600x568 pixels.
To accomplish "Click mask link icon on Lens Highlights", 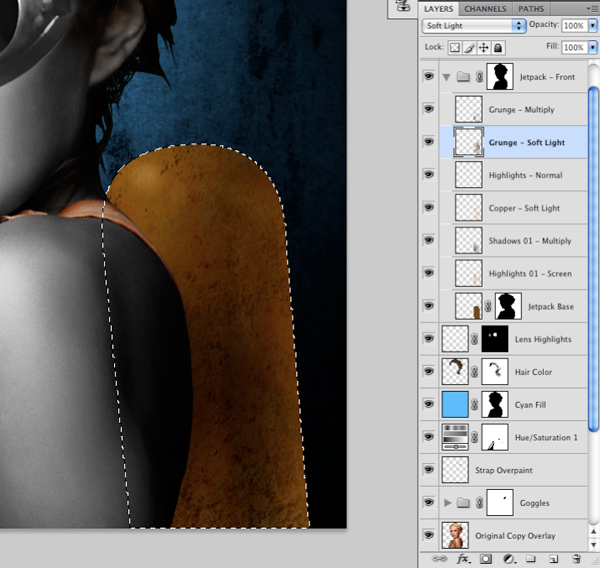I will 474,339.
